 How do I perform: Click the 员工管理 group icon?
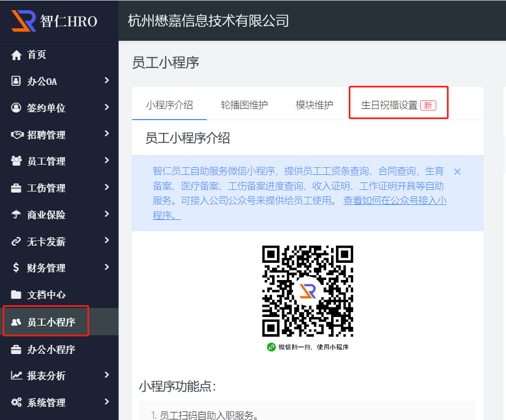pos(17,160)
